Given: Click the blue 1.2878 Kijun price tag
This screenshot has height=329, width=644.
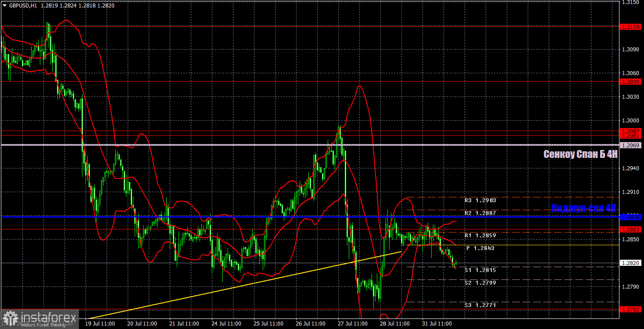Looking at the screenshot, I should click(631, 217).
